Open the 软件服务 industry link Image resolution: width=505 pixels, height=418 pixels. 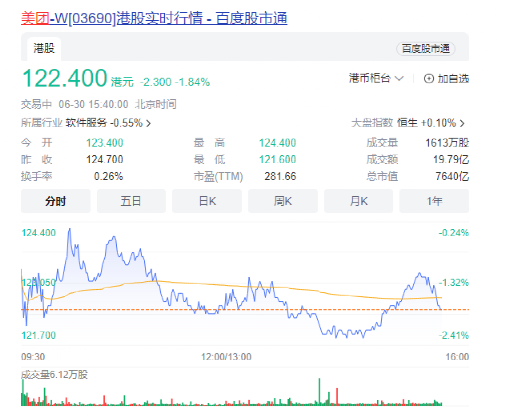click(86, 123)
